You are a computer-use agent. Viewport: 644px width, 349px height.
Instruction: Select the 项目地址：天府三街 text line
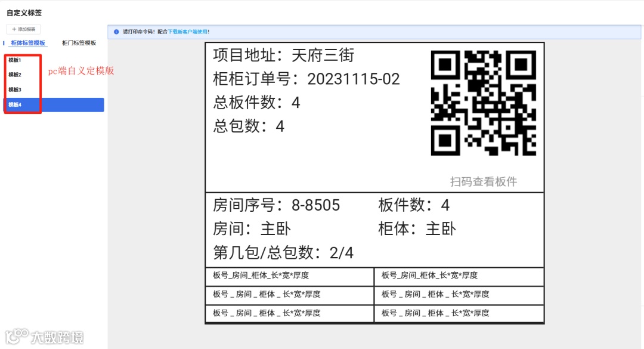pyautogui.click(x=283, y=55)
